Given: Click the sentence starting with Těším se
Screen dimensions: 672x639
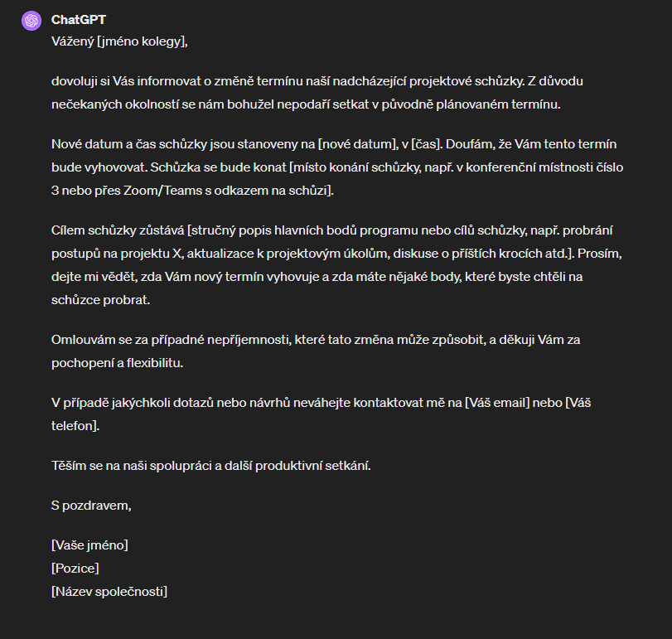Looking at the screenshot, I should (211, 465).
